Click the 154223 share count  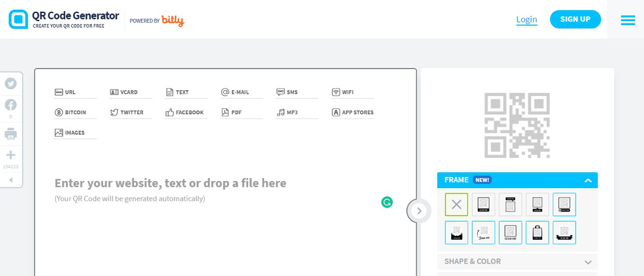click(x=11, y=166)
